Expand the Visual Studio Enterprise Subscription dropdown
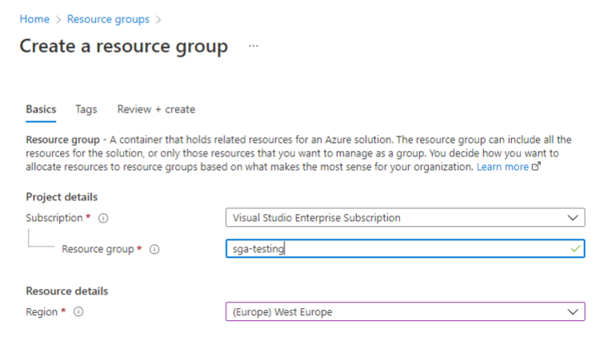Image resolution: width=607 pixels, height=364 pixels. point(399,217)
